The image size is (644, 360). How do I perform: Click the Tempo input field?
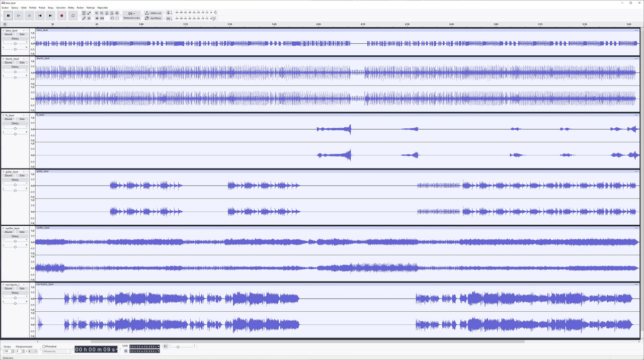(x=7, y=351)
